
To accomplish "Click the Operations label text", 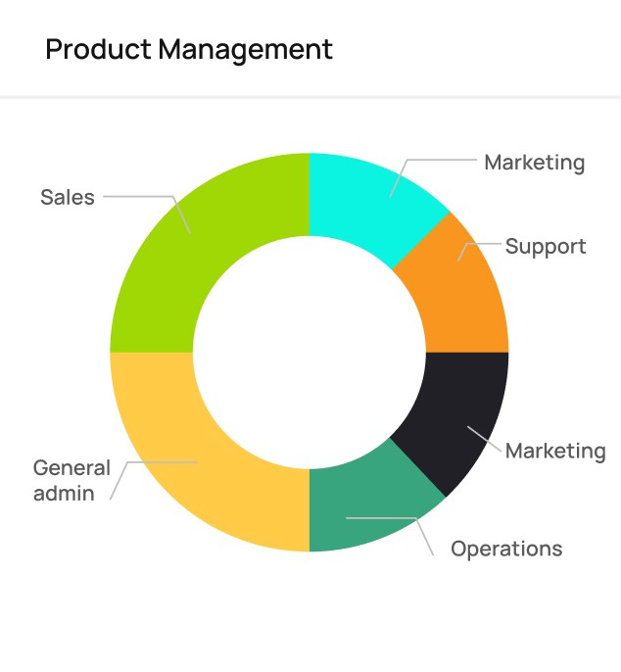I will [506, 550].
